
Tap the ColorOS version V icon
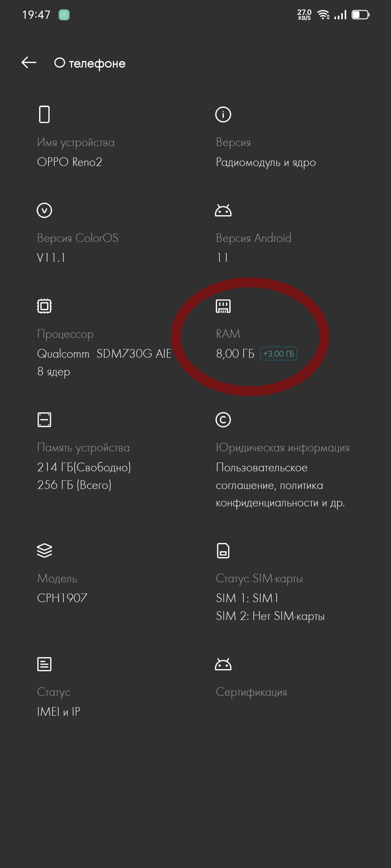click(45, 210)
